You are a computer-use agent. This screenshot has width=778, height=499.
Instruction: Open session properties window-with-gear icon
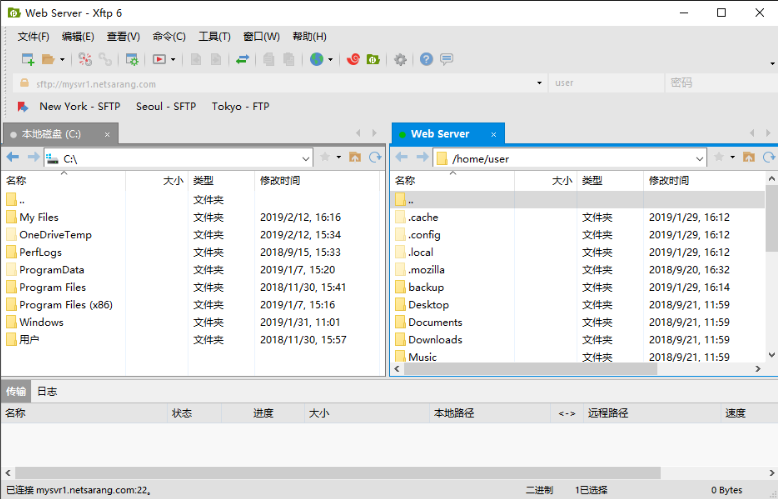(x=132, y=60)
